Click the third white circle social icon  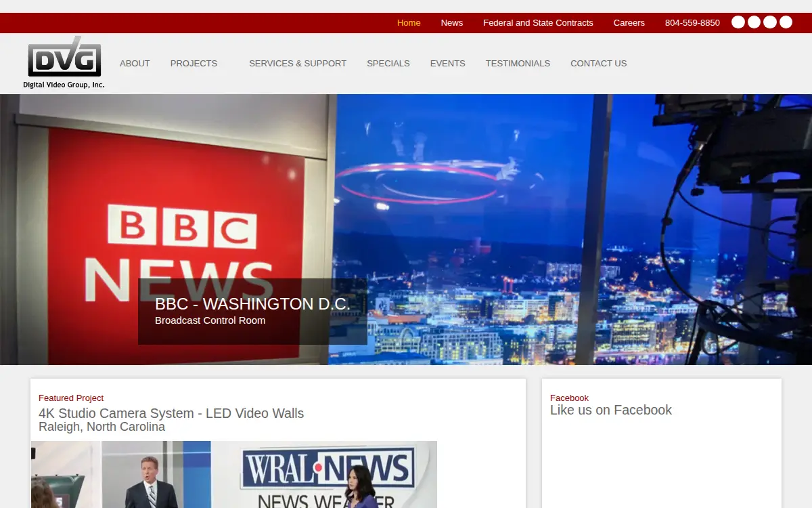coord(770,22)
